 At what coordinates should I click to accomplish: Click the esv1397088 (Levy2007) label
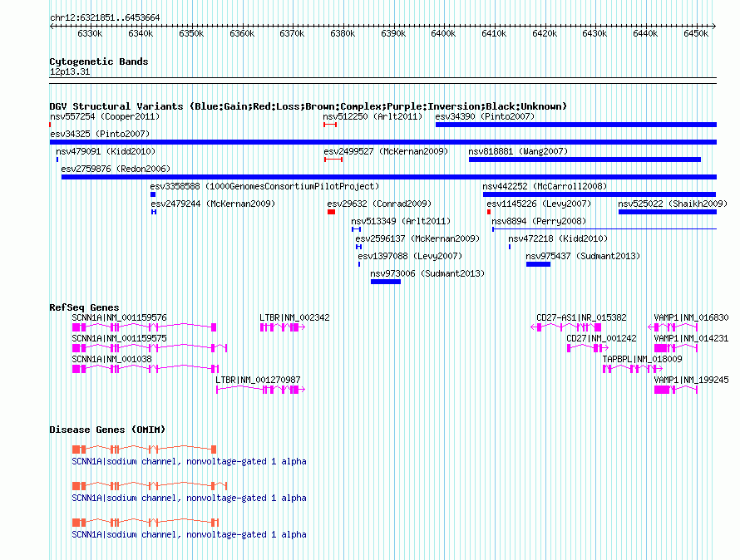(410, 256)
